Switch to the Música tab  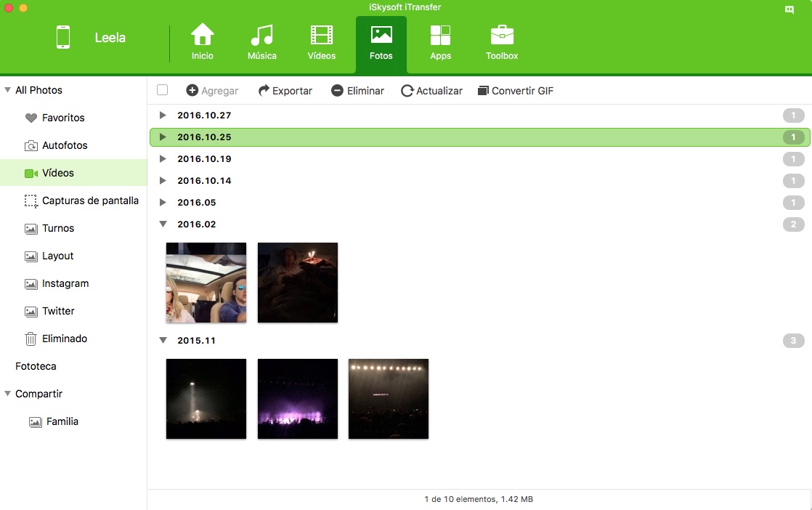tap(262, 43)
